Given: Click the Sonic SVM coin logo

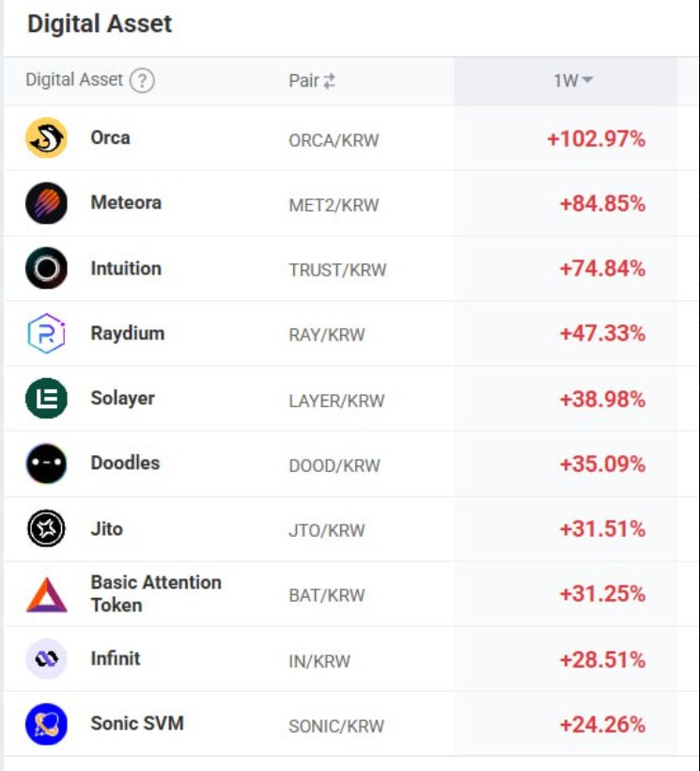Looking at the screenshot, I should tap(46, 724).
